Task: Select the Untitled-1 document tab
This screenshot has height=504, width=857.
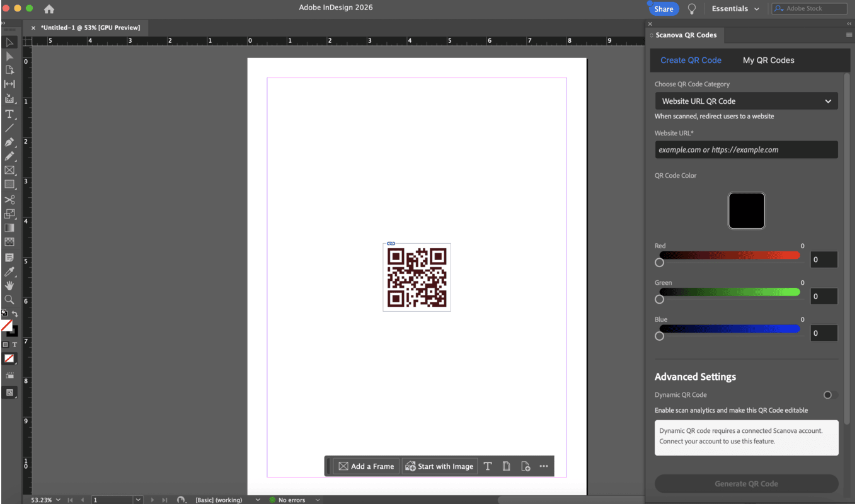Action: (x=90, y=28)
